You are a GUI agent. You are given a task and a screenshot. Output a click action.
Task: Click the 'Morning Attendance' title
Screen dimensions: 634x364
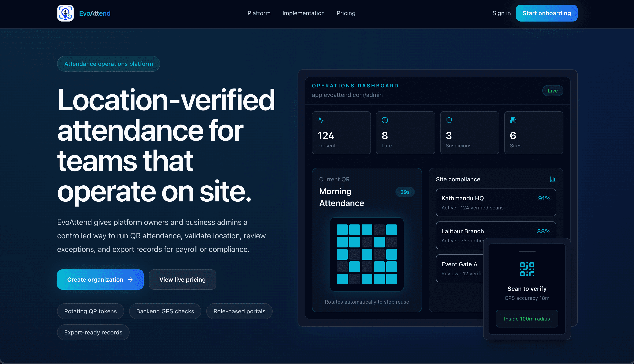(x=342, y=197)
